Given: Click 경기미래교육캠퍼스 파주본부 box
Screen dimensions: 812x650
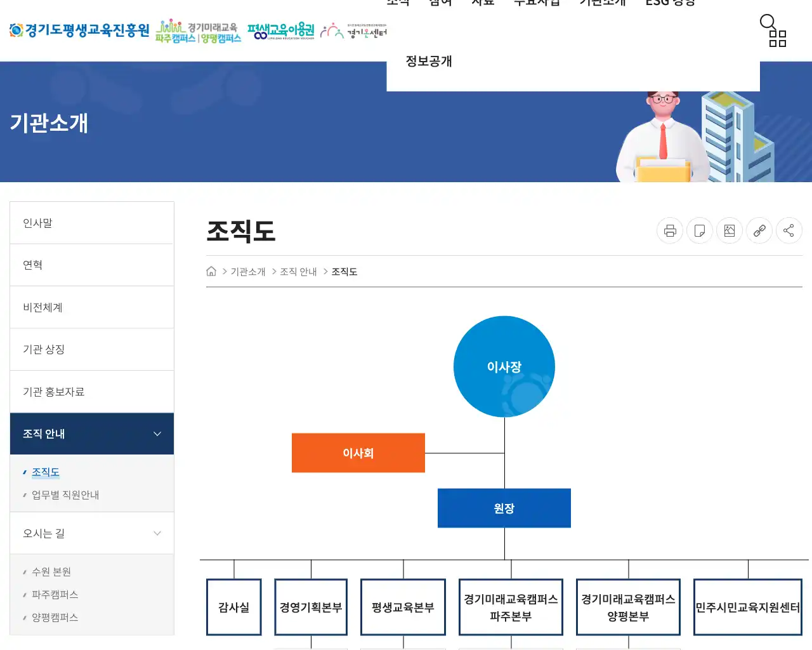Looking at the screenshot, I should pos(511,607).
